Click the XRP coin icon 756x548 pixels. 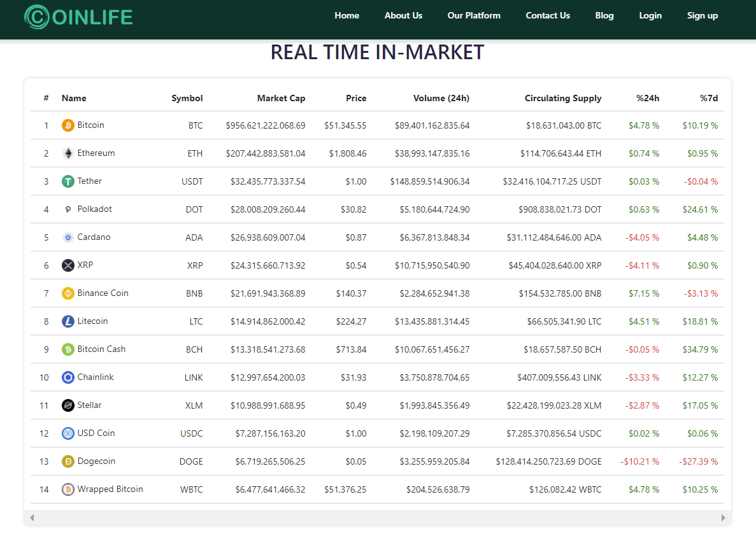pyautogui.click(x=68, y=265)
